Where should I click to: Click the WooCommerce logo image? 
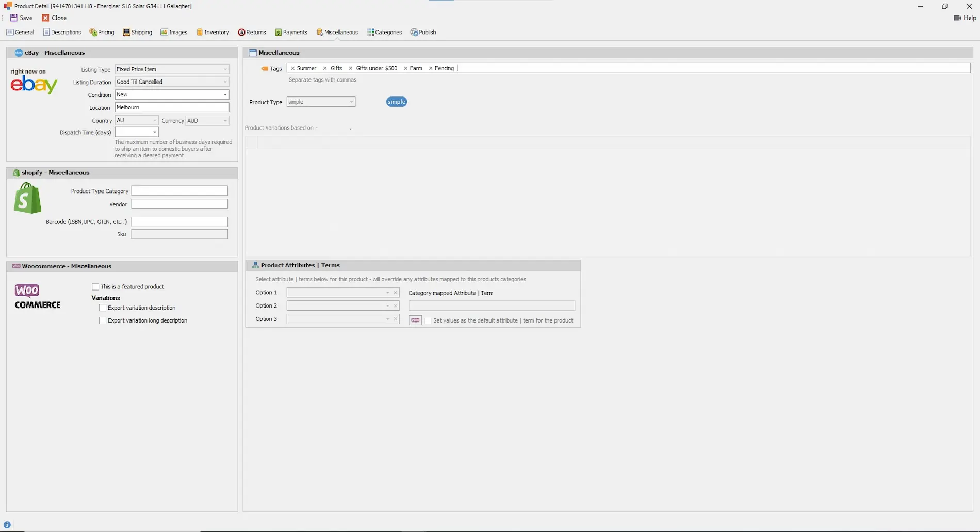click(x=37, y=297)
